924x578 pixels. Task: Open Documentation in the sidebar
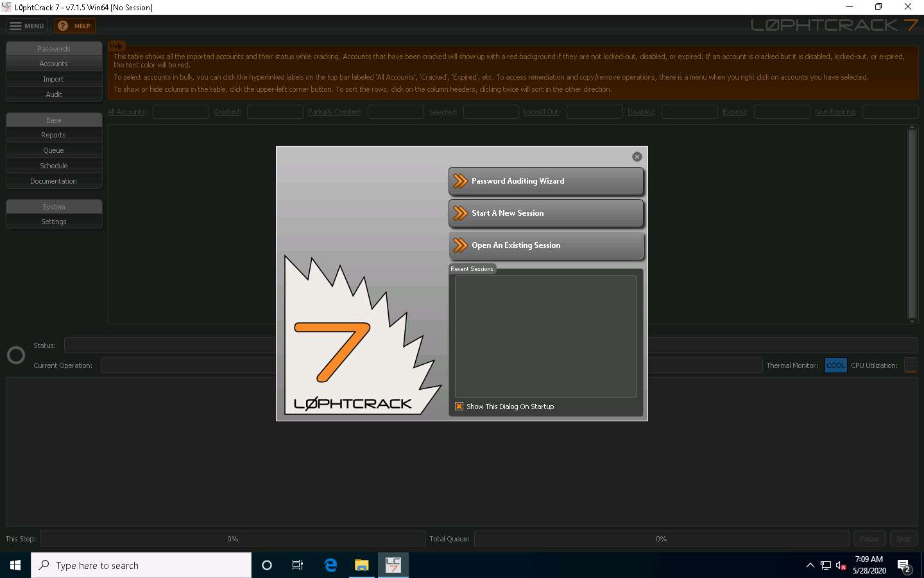tap(54, 181)
